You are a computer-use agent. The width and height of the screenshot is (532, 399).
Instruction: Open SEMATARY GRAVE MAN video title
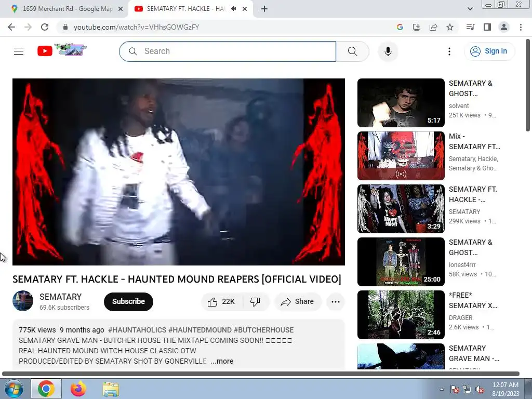pyautogui.click(x=474, y=353)
